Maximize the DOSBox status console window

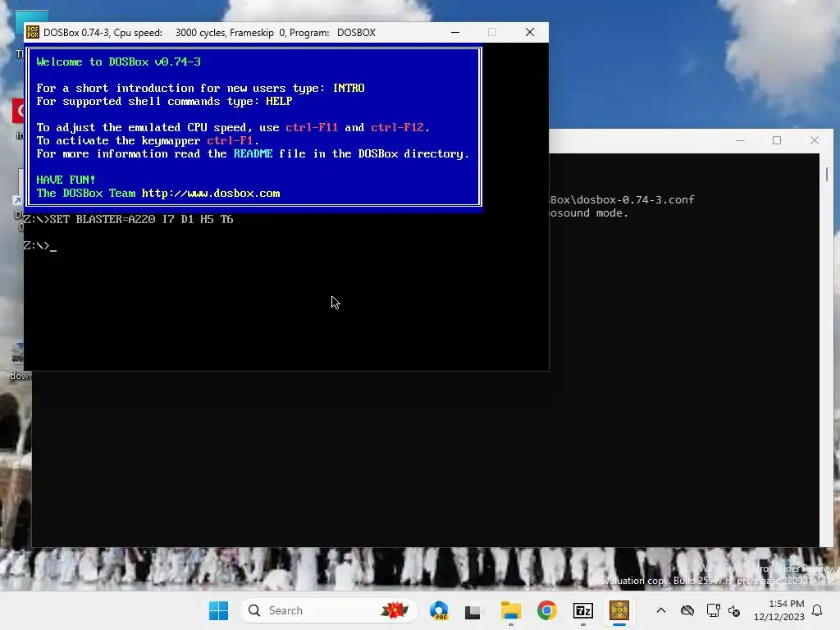777,140
